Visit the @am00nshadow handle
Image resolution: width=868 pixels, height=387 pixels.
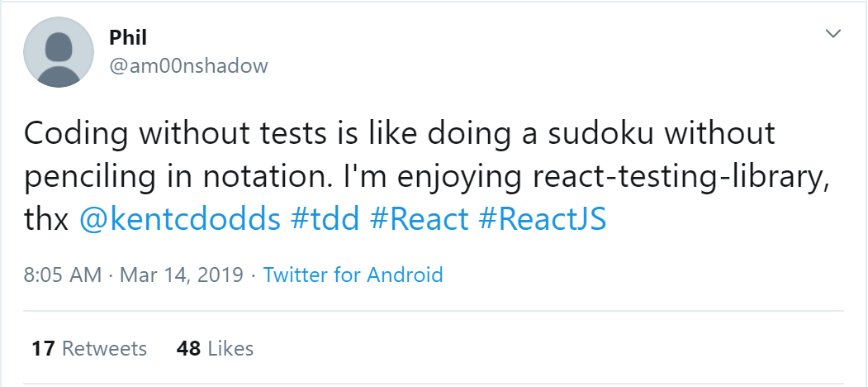(189, 65)
